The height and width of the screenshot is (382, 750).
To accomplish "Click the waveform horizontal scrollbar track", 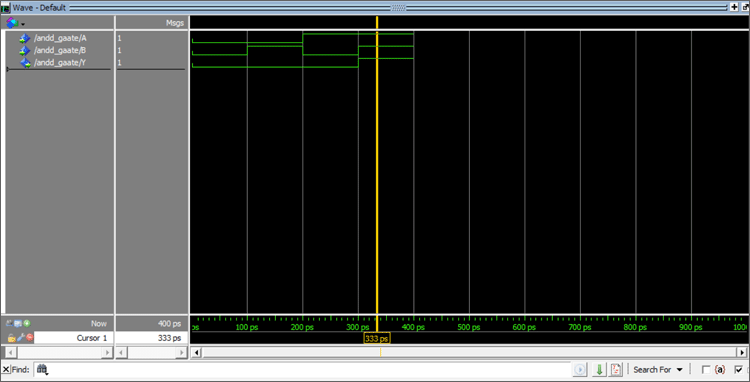I will (469, 353).
